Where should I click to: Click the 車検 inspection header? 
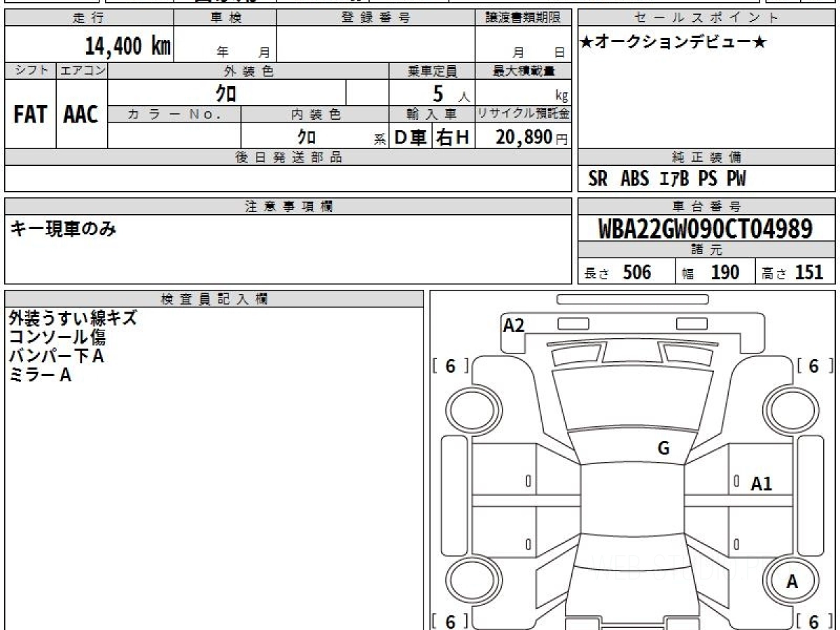(x=225, y=18)
